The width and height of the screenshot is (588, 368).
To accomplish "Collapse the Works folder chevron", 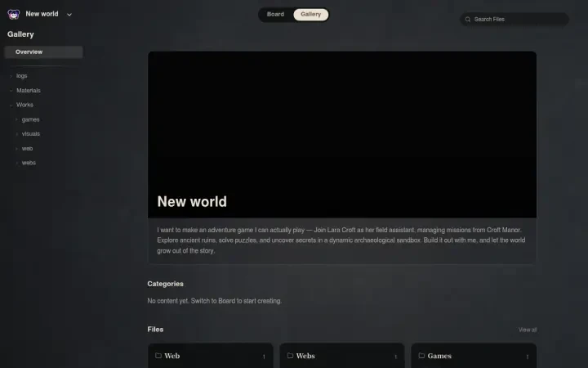I will pos(11,105).
